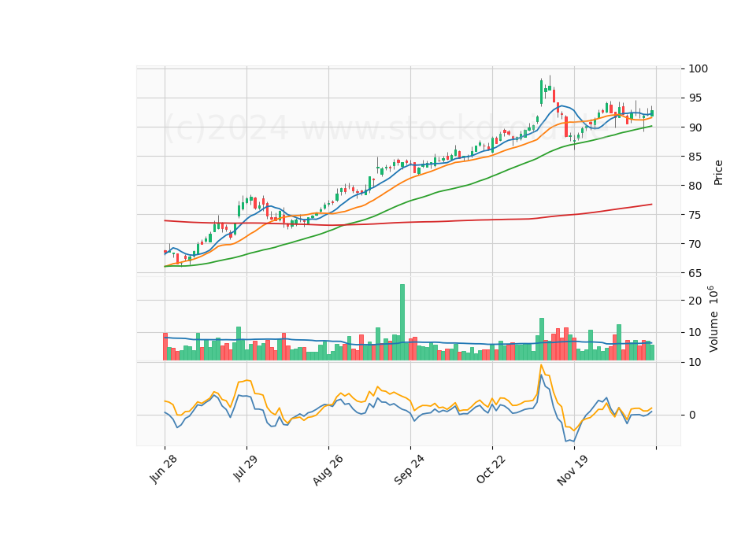The image size is (756, 543).
Task: Click the 'Jun 28' date label
Action: click(163, 469)
